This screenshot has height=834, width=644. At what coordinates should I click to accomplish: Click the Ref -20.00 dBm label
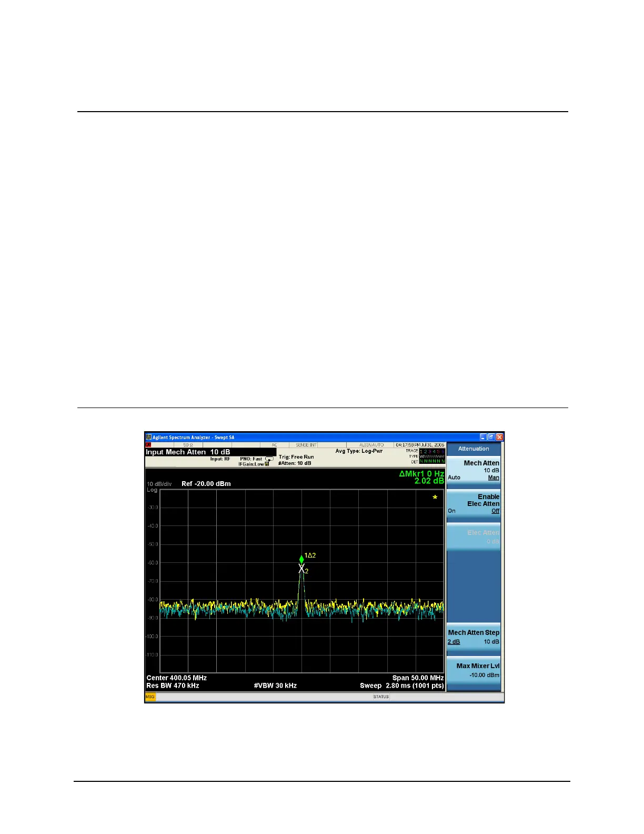(206, 484)
